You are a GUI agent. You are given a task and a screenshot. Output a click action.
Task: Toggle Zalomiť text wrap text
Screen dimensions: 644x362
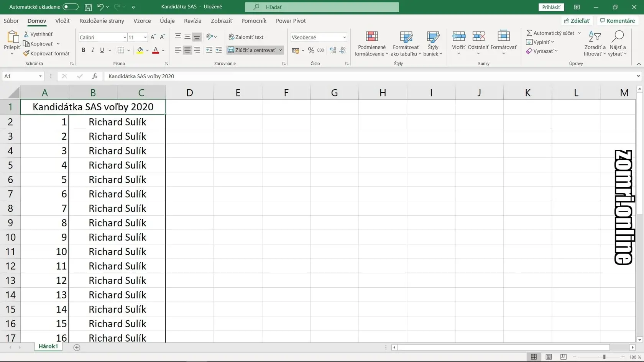coord(246,37)
